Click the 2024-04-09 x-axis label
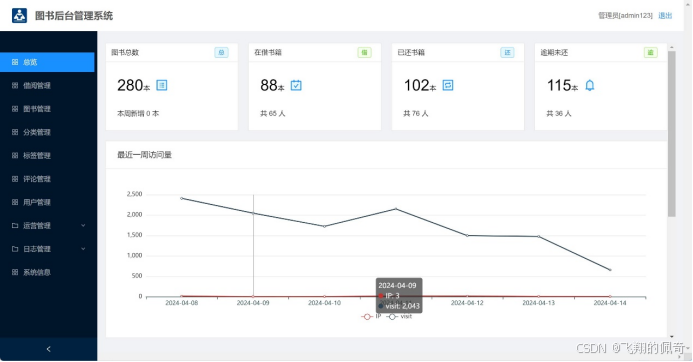Viewport: 693px width, 362px height. point(253,303)
